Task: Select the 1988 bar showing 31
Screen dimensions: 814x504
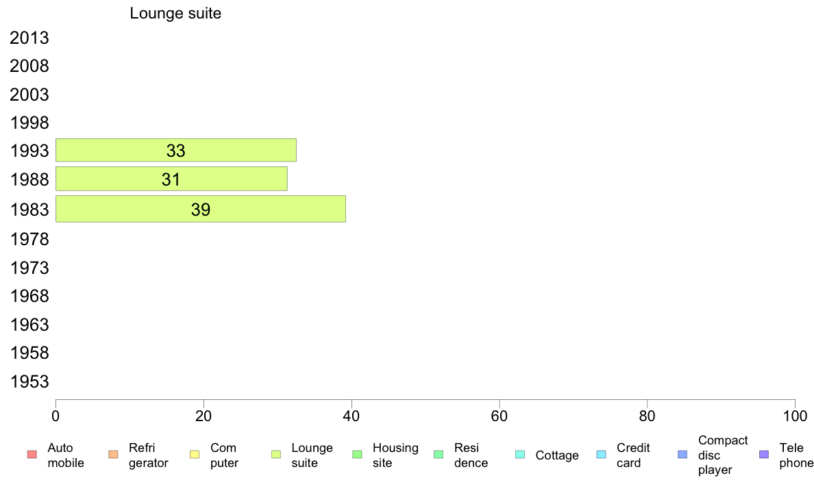Action: coord(171,179)
